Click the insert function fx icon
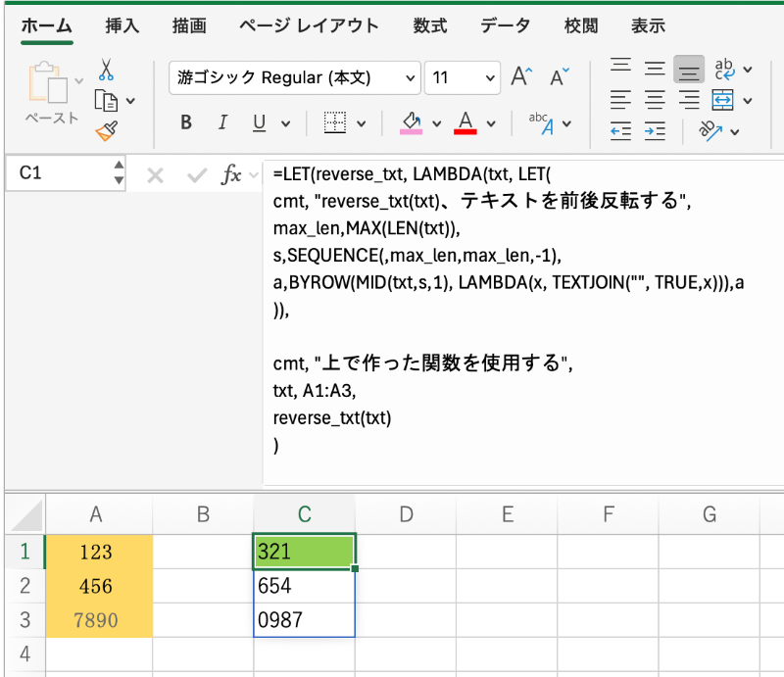The height and width of the screenshot is (677, 784). coord(232,174)
